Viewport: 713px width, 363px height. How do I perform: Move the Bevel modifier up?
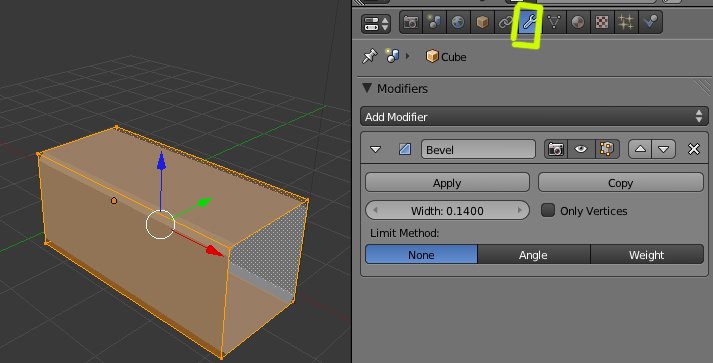pos(640,149)
